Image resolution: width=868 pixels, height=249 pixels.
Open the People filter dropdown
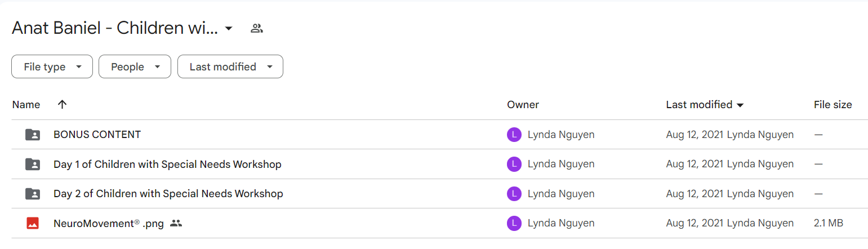[135, 66]
